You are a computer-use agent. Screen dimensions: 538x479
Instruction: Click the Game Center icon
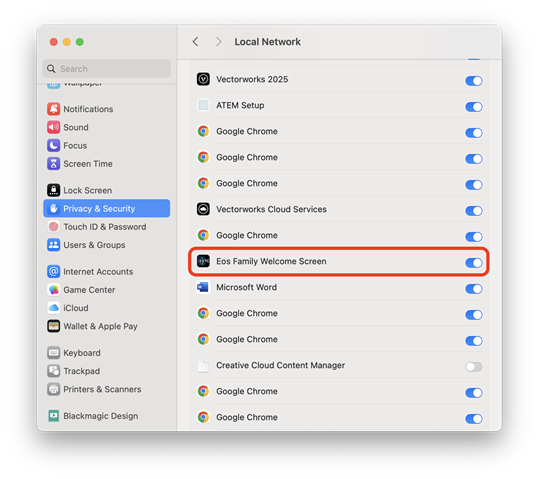[54, 290]
